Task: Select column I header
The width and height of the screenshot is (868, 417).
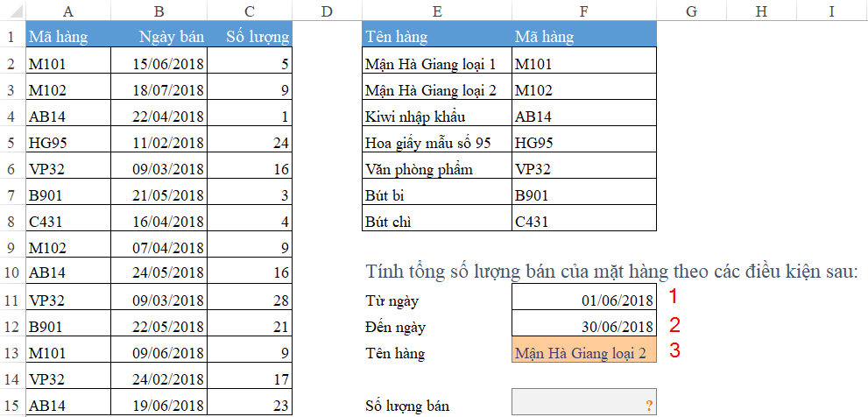Action: [831, 11]
